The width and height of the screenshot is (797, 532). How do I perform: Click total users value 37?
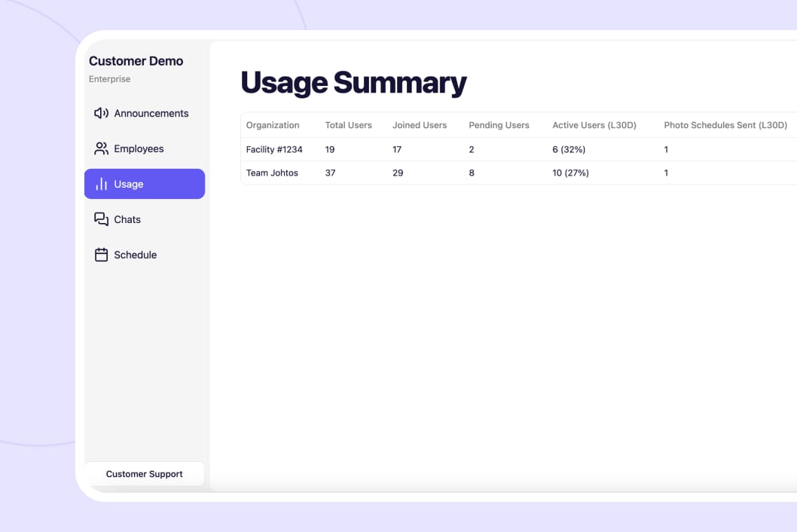point(331,173)
